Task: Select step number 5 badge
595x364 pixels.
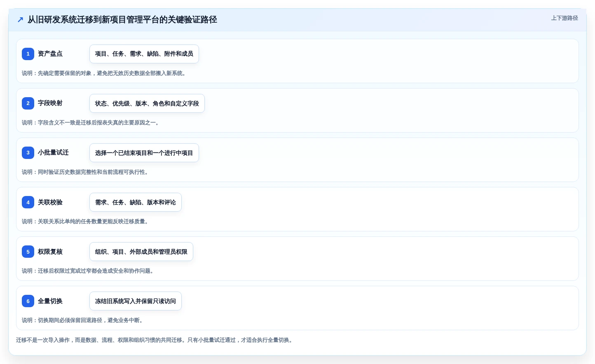Action: pyautogui.click(x=28, y=252)
